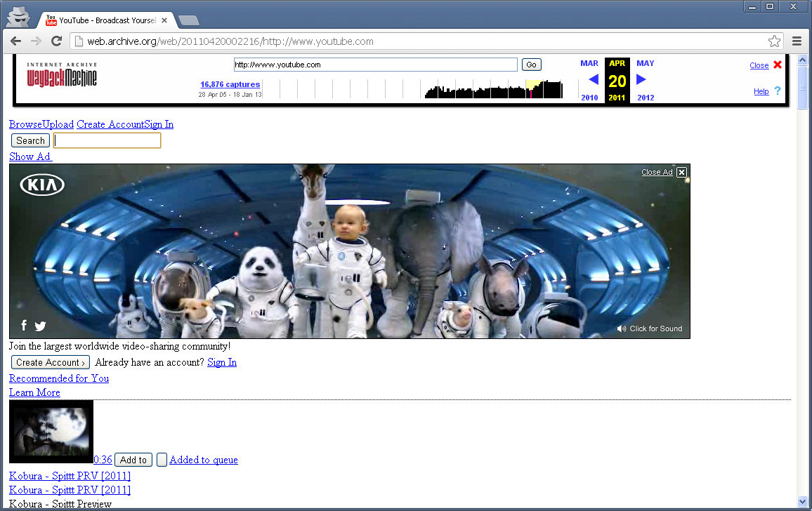Screen dimensions: 812x511
Task: Click the 0:36 duration link
Action: [x=103, y=460]
